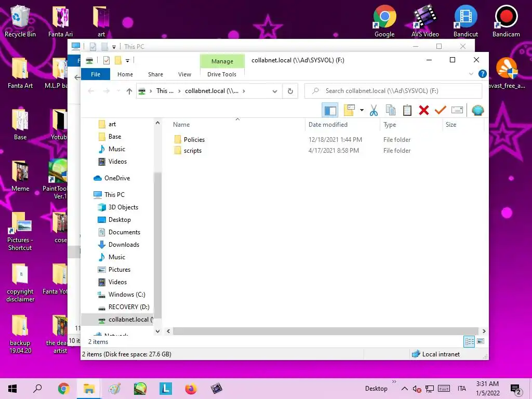Open Firefox from the taskbar
Image resolution: width=532 pixels, height=399 pixels.
(x=191, y=389)
